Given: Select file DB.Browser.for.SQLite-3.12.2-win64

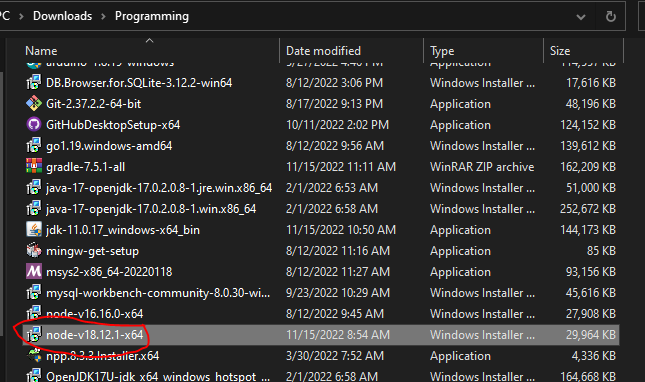Looking at the screenshot, I should point(139,83).
